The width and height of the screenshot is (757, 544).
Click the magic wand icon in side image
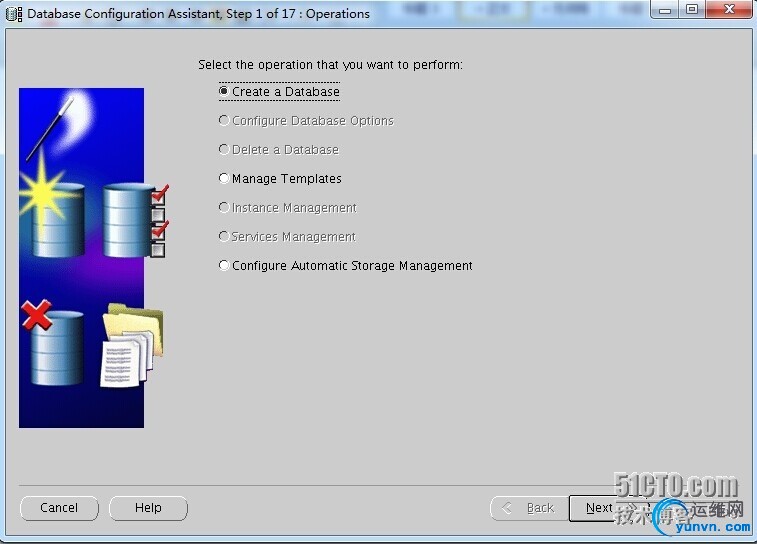click(x=50, y=128)
